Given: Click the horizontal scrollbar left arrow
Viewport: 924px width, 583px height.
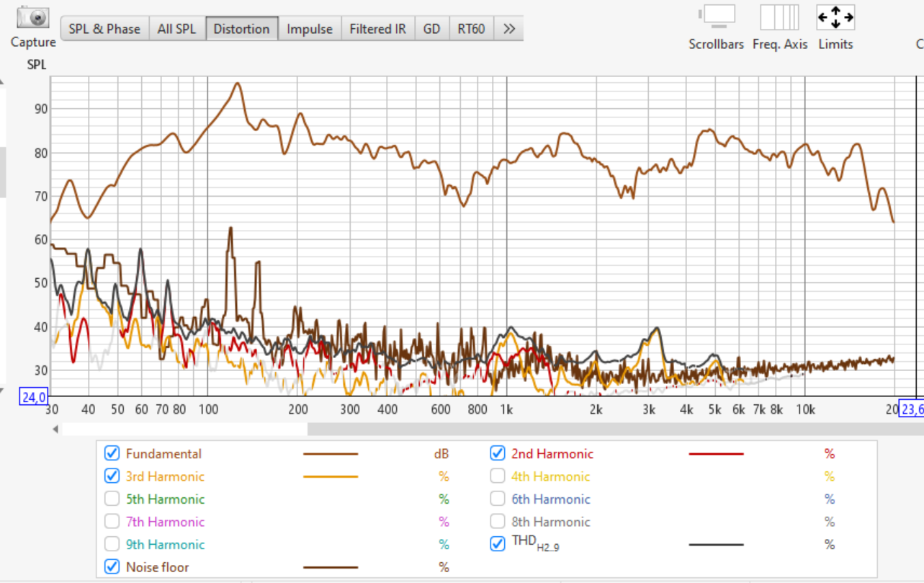Looking at the screenshot, I should (55, 430).
